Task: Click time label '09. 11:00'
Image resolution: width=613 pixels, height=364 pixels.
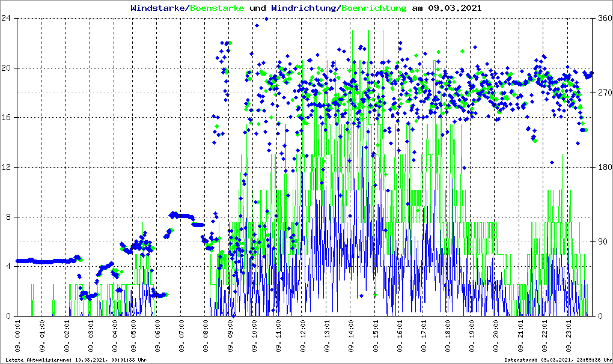Action: click(278, 336)
